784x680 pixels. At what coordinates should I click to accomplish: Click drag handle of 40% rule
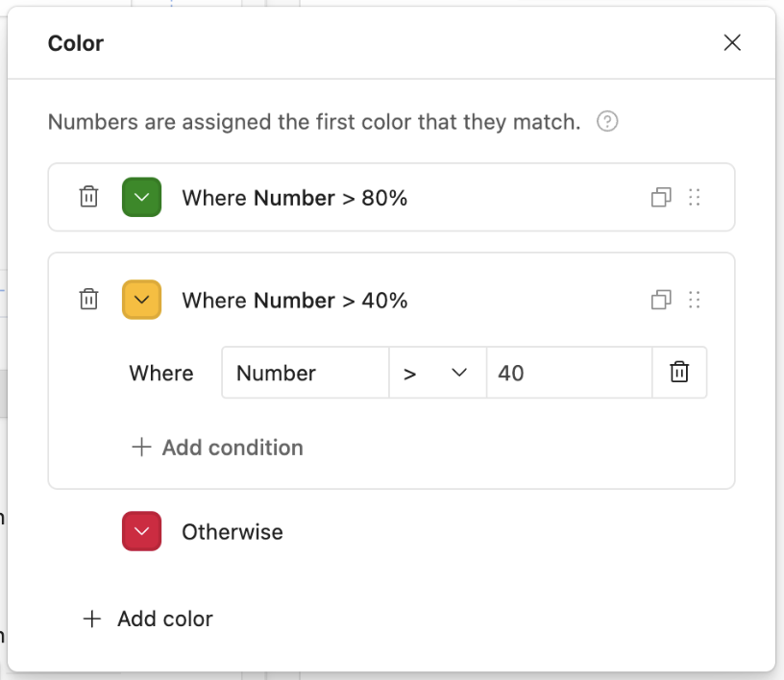tap(694, 300)
